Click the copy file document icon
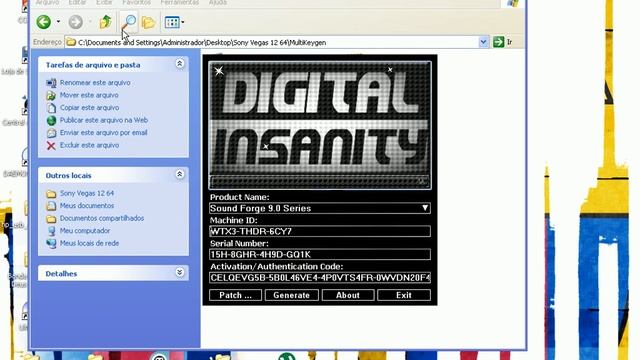Screen dimensions: 640x360 pyautogui.click(x=51, y=108)
